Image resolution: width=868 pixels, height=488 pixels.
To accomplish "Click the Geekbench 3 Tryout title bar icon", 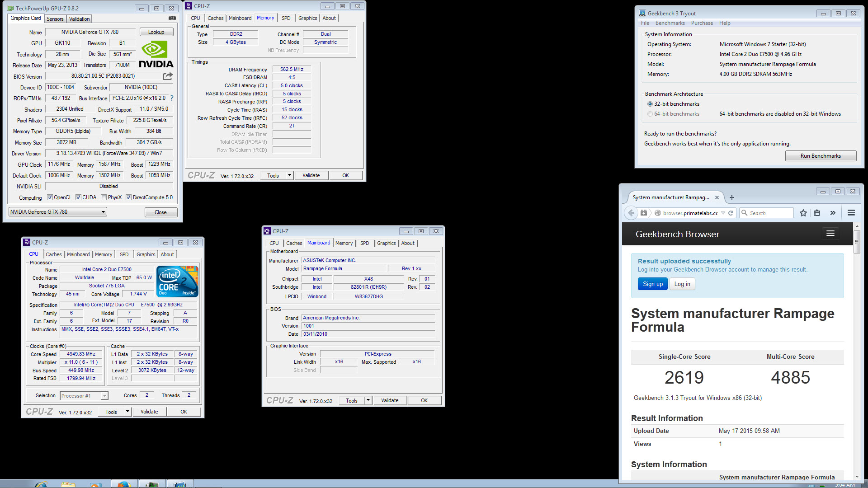I will pos(642,14).
